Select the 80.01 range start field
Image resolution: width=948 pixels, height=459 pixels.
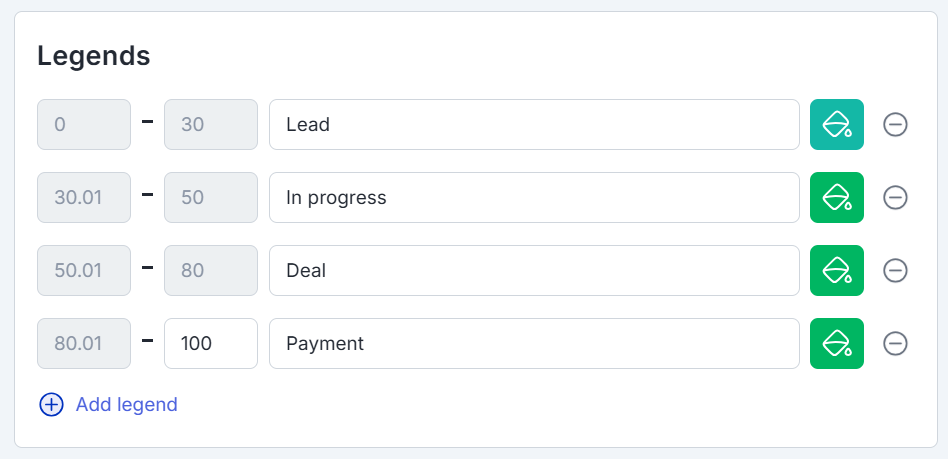click(x=84, y=344)
